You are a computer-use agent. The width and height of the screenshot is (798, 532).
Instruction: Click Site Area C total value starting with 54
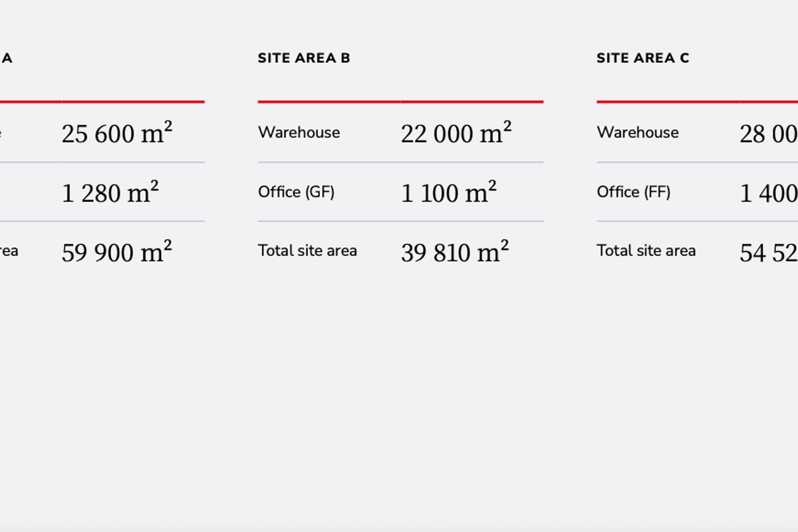point(768,253)
